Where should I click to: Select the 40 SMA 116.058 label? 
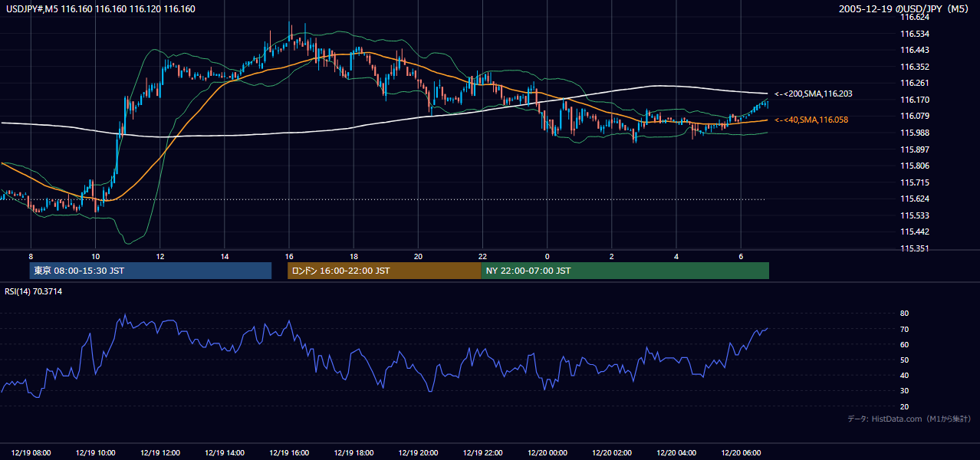point(811,120)
